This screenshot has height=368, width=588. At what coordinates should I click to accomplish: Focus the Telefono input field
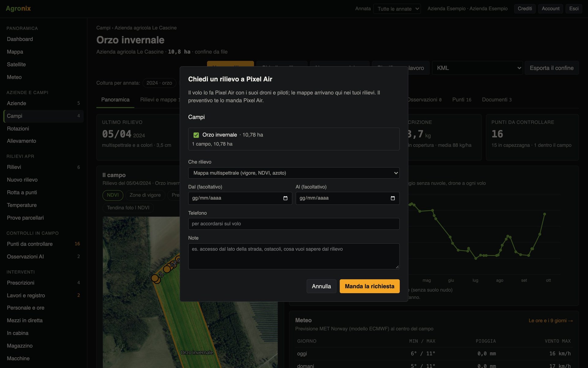coord(294,224)
